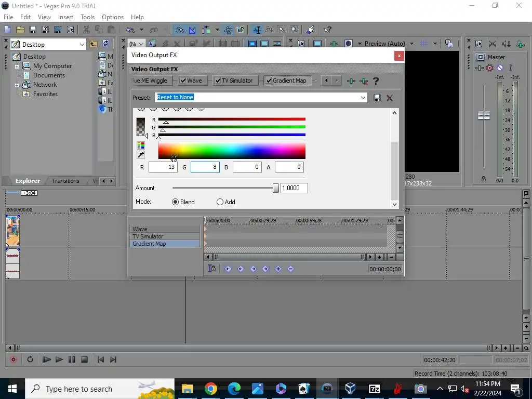Click the green G color slider
Viewport: 532px width, 399px height.
(232, 127)
